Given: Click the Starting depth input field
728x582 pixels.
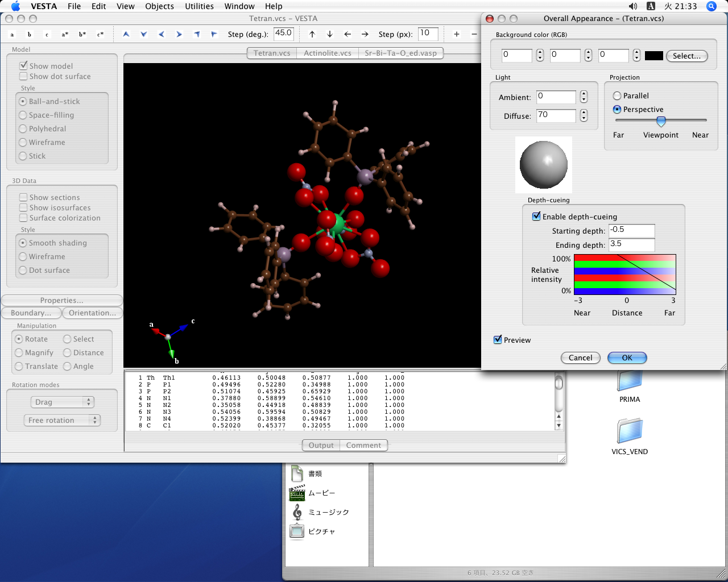Looking at the screenshot, I should (x=631, y=230).
